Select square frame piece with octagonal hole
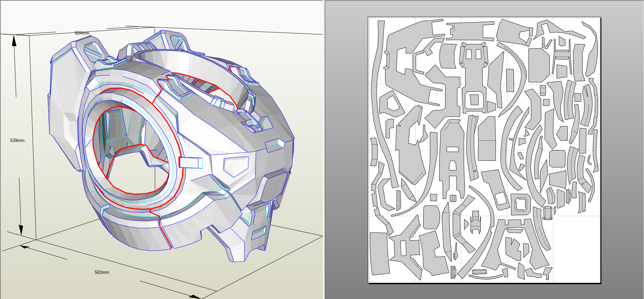The width and height of the screenshot is (644, 299). (521, 204)
